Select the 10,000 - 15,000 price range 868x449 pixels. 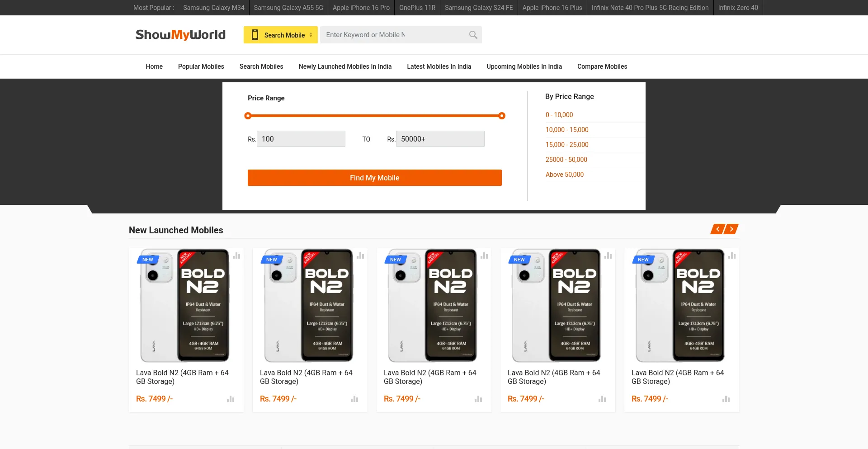click(x=567, y=130)
